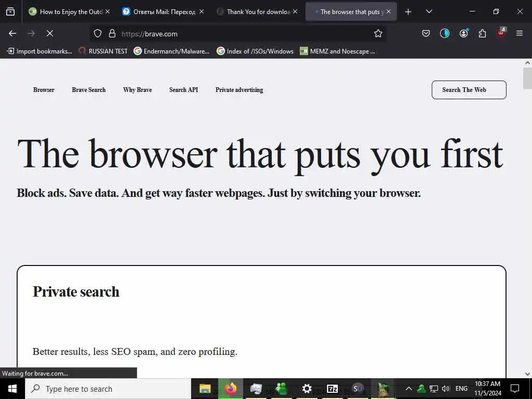
Task: Open a new tab with the plus button
Action: tap(408, 12)
